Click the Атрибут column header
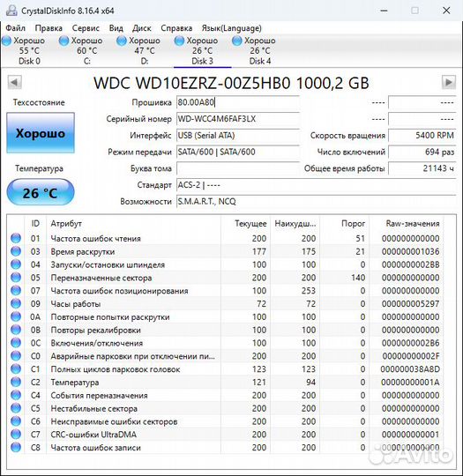This screenshot has height=476, width=463. click(x=134, y=224)
